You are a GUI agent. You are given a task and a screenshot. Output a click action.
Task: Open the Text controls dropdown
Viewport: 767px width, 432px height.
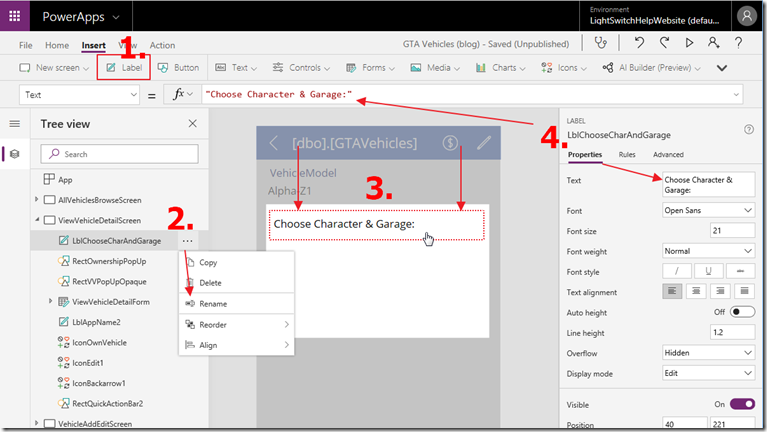point(236,68)
